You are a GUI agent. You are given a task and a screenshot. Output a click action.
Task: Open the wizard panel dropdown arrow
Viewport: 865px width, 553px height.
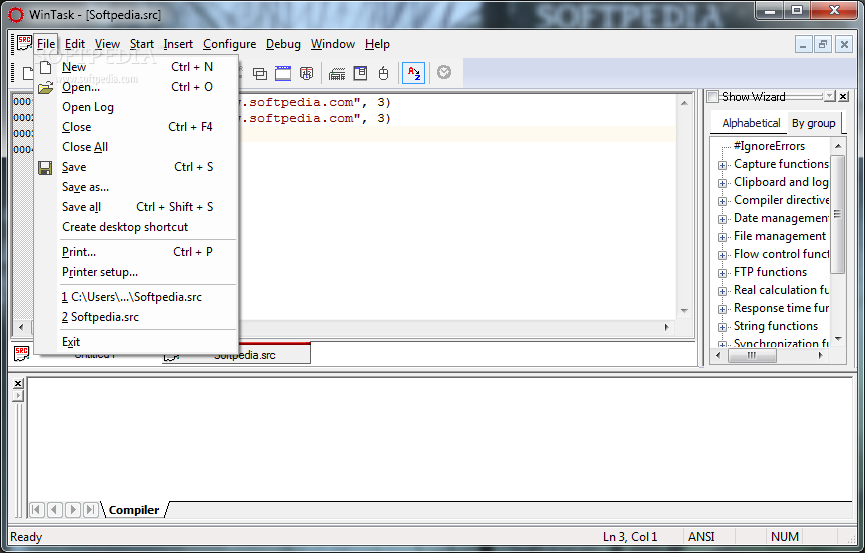point(830,97)
